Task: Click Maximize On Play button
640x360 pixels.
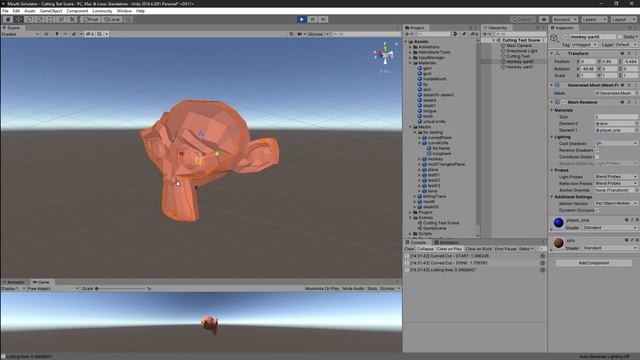Action: click(x=322, y=289)
